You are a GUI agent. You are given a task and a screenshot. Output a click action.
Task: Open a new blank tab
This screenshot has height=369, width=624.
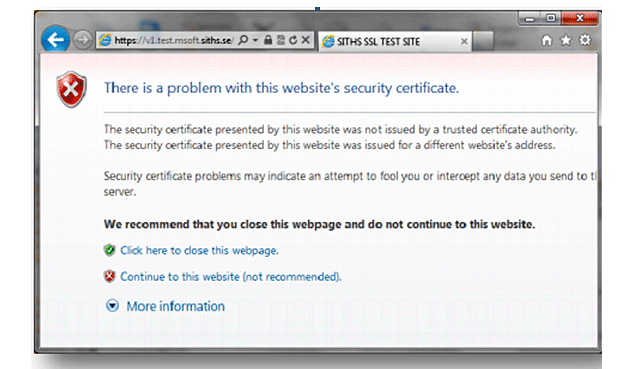pos(483,41)
